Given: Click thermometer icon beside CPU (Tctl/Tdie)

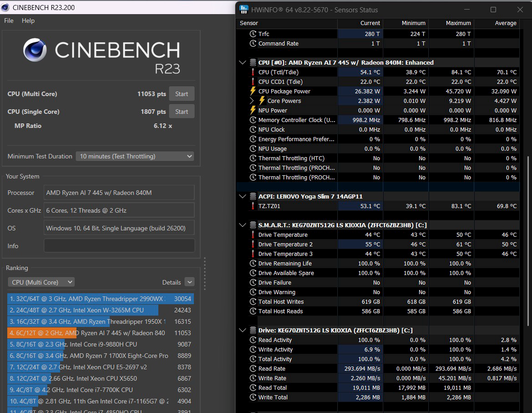Looking at the screenshot, I should pos(253,72).
